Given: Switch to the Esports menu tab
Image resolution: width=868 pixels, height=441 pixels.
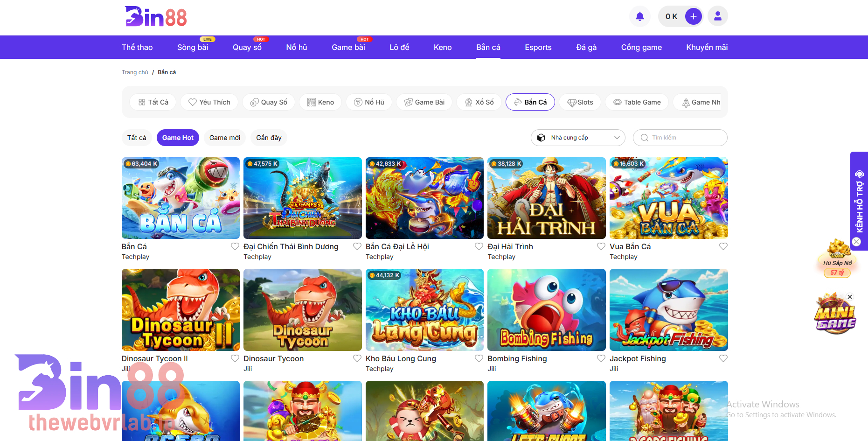Looking at the screenshot, I should click(x=538, y=47).
